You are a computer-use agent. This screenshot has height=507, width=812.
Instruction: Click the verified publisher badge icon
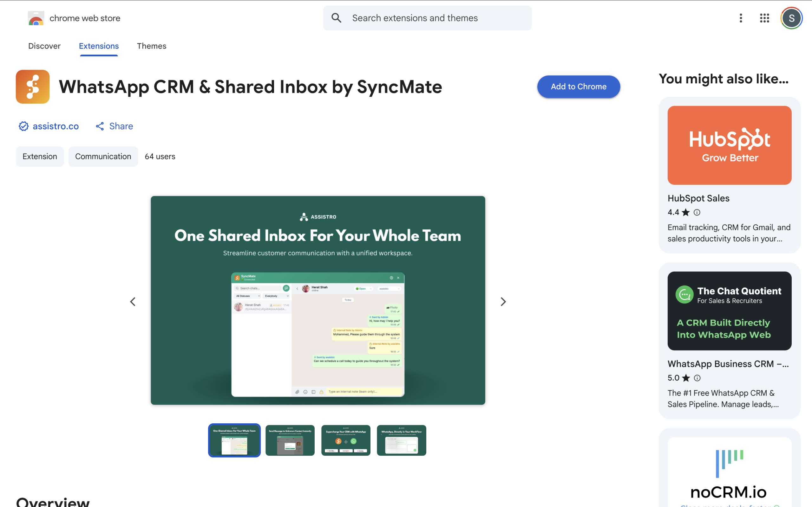tap(23, 126)
